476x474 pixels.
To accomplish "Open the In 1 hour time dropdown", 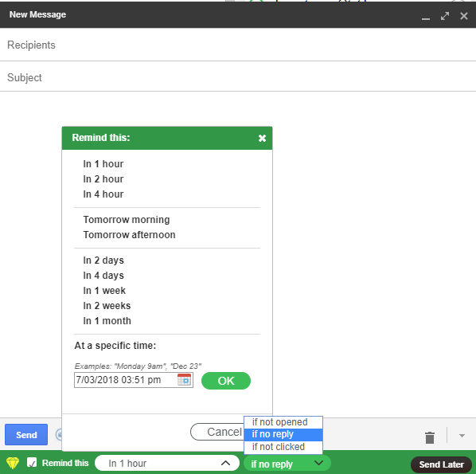I will (167, 463).
